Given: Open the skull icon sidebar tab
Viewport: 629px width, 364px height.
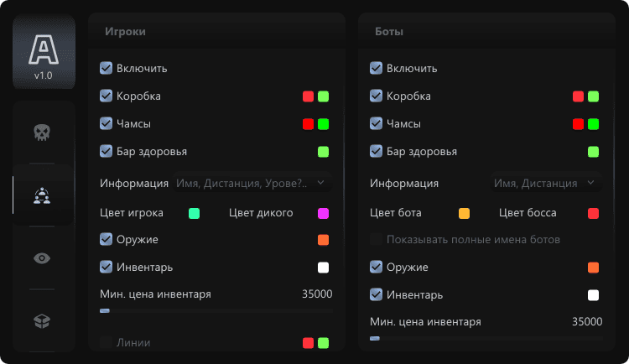Looking at the screenshot, I should (43, 133).
